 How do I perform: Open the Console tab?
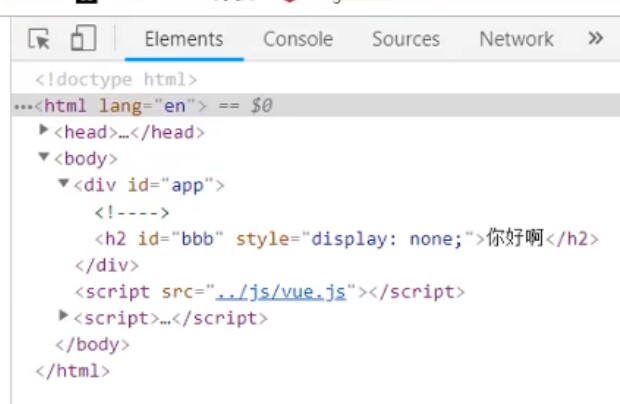click(298, 39)
